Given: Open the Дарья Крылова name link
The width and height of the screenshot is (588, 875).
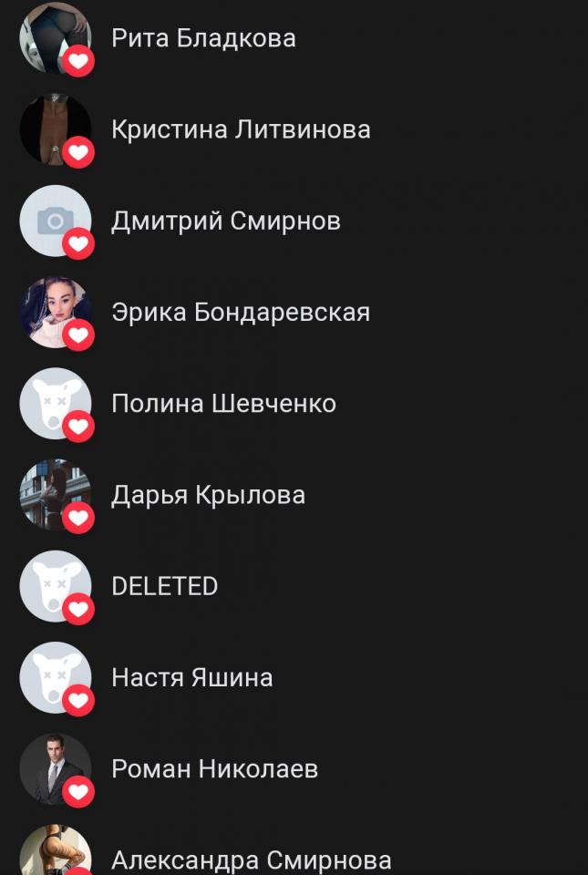Looking at the screenshot, I should tap(208, 496).
